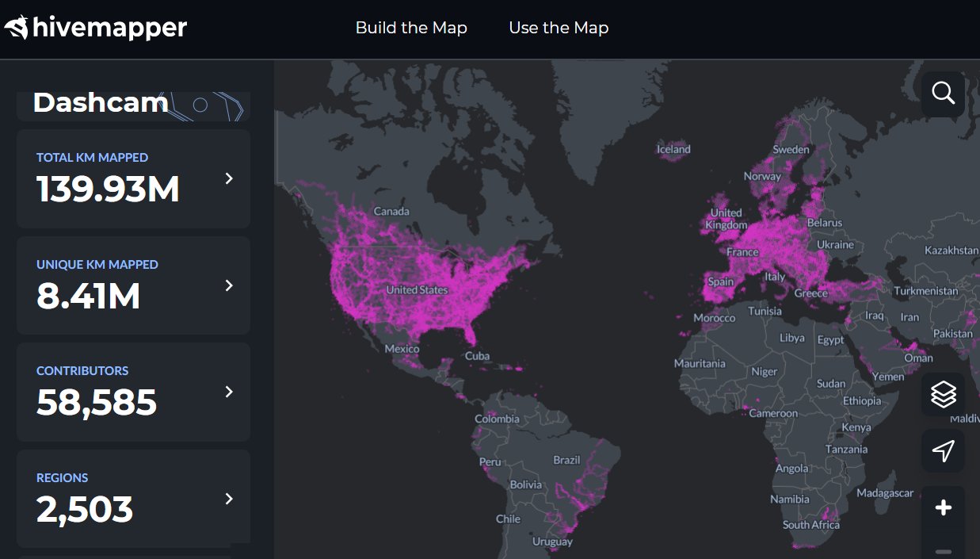The image size is (980, 559).
Task: Click the Regions stat card
Action: [x=133, y=499]
